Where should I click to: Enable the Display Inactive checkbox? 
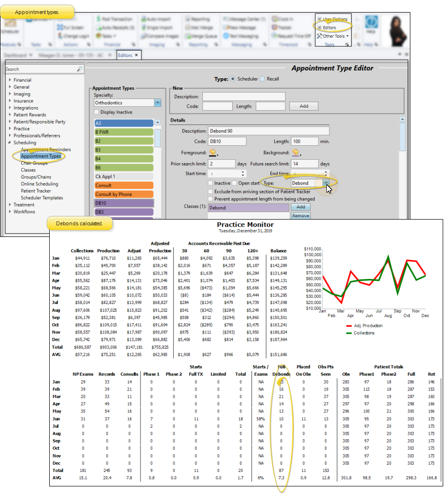[97, 112]
